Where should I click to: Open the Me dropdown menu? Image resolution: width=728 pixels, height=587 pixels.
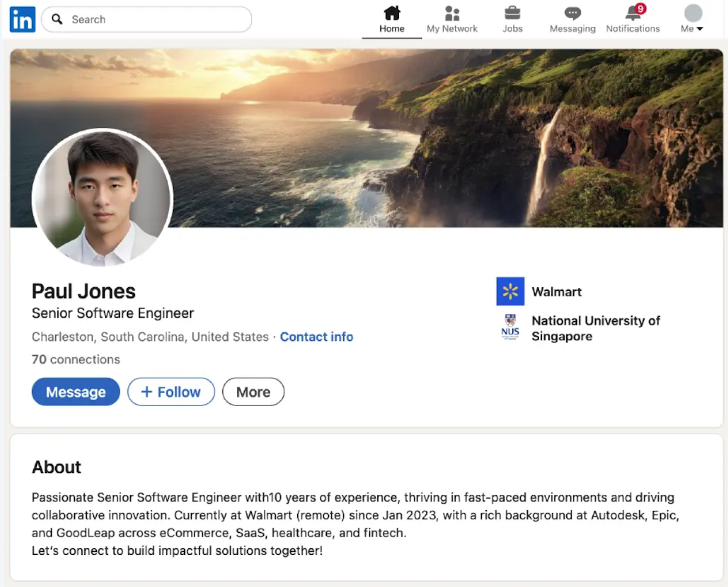692,19
